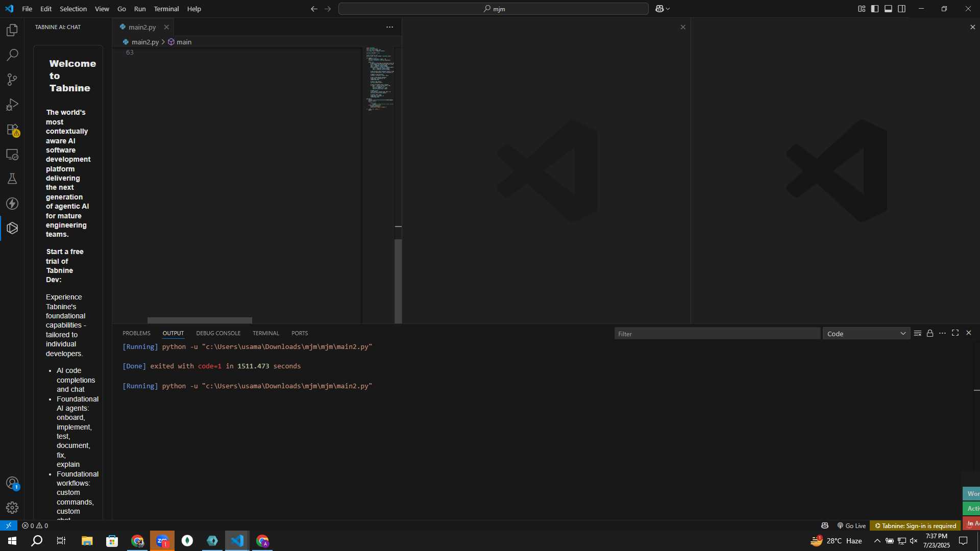
Task: Open editor more actions ellipsis
Action: pos(389,27)
